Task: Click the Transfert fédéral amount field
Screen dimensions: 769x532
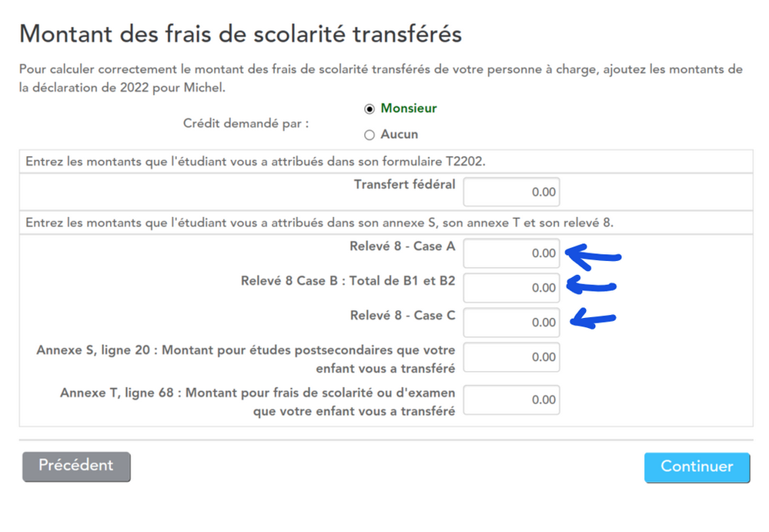Action: (512, 192)
